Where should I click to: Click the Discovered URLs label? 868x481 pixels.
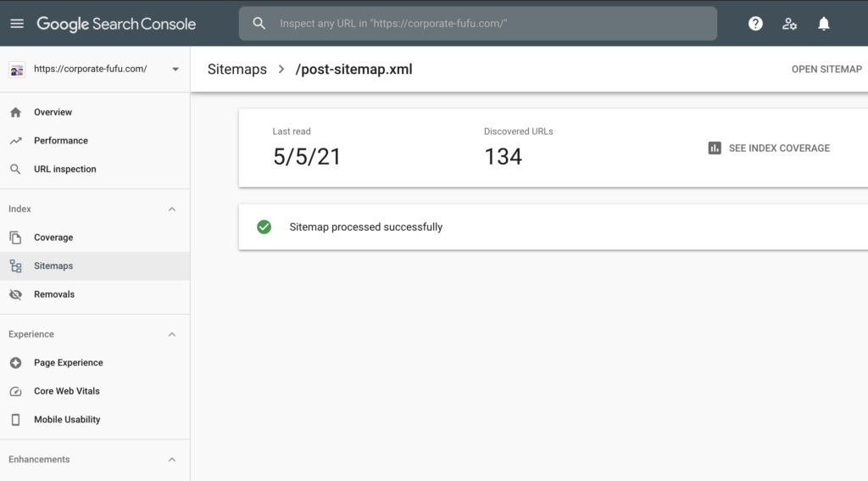tap(518, 131)
